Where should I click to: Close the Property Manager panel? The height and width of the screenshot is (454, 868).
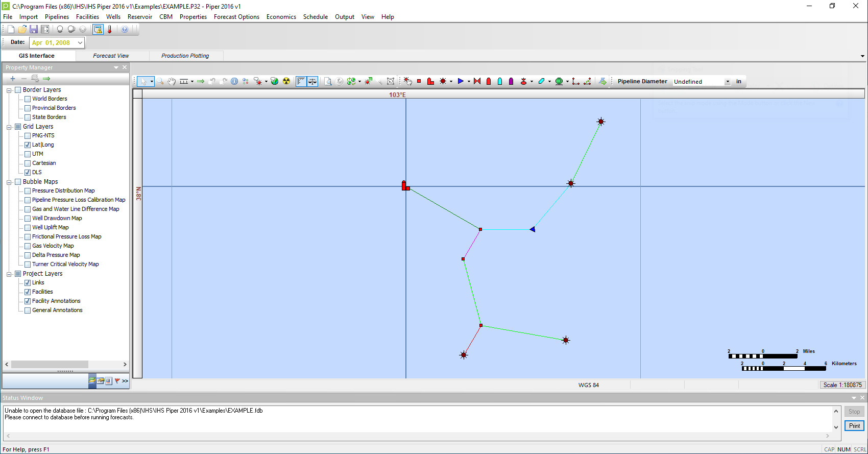(x=125, y=67)
